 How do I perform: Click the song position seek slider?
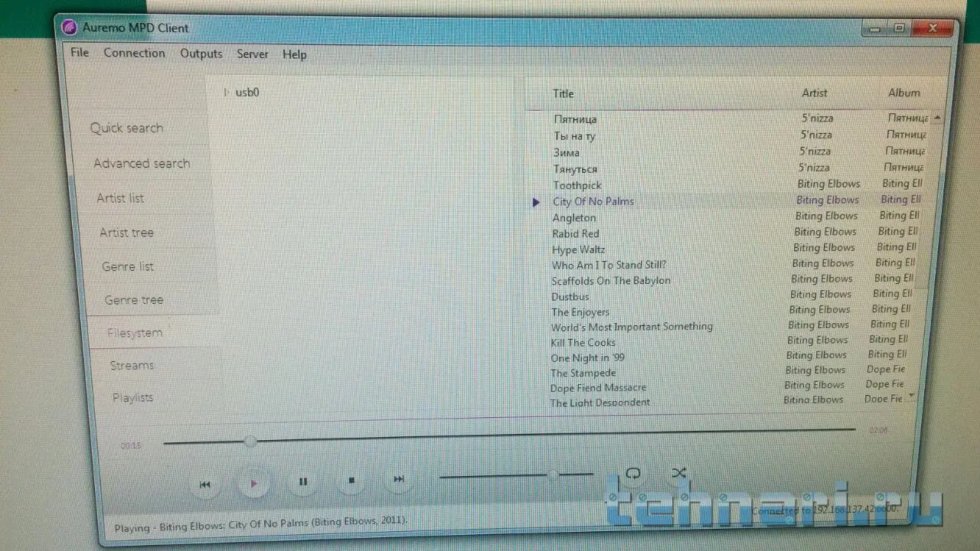[509, 435]
